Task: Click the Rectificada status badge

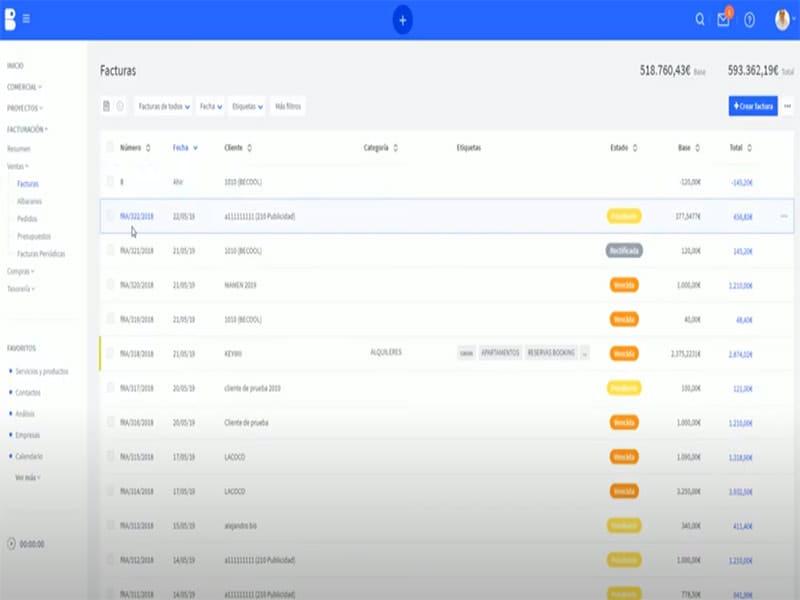Action: (624, 251)
